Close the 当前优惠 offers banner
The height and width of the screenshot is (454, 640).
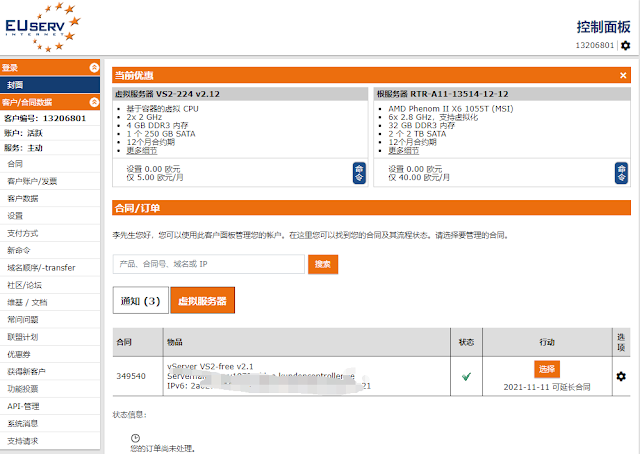623,75
